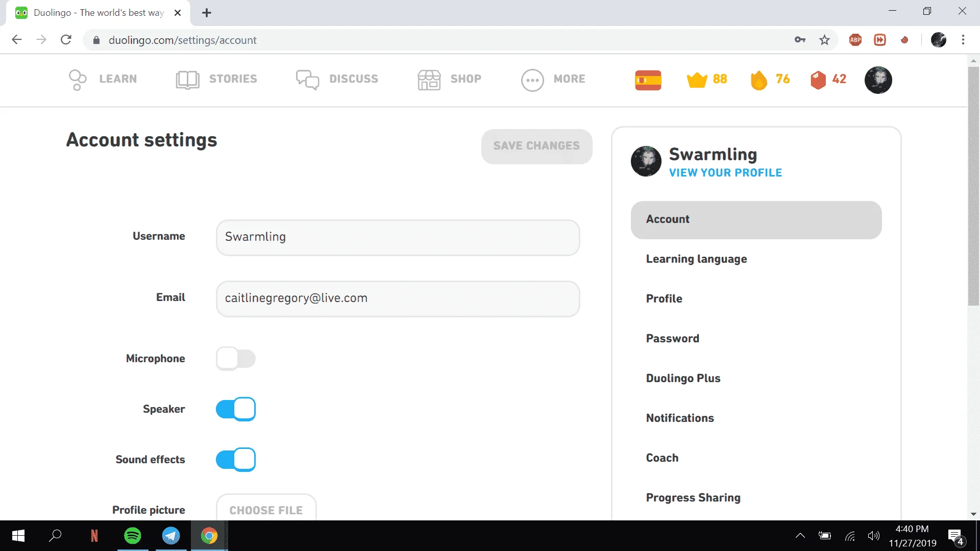Open Telegram from the taskbar
The height and width of the screenshot is (551, 980).
pos(171,536)
